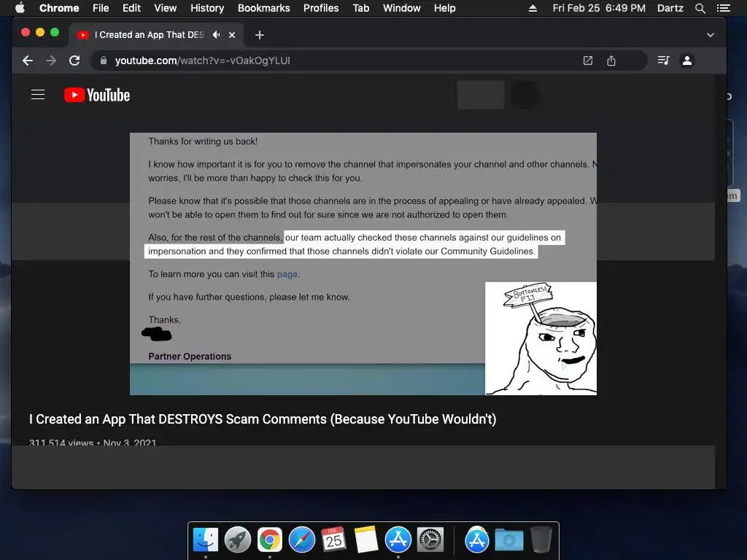Screen dimensions: 747x560
Task: Click the Bottomless Pit meme image
Action: [x=541, y=338]
